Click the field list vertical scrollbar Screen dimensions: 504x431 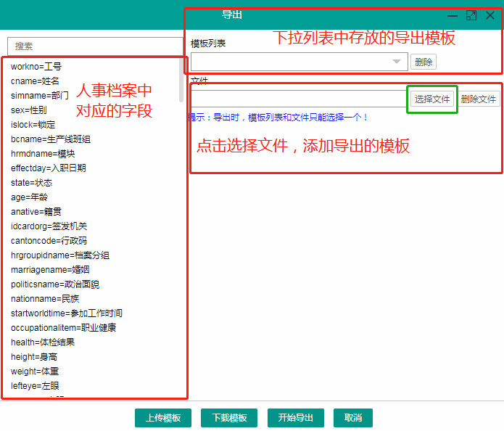tap(181, 80)
